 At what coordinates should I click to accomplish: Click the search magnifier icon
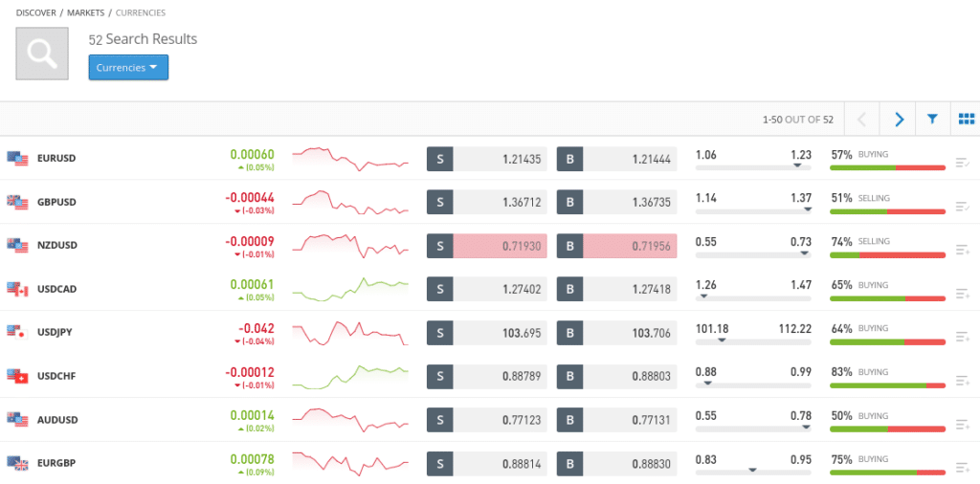[42, 54]
